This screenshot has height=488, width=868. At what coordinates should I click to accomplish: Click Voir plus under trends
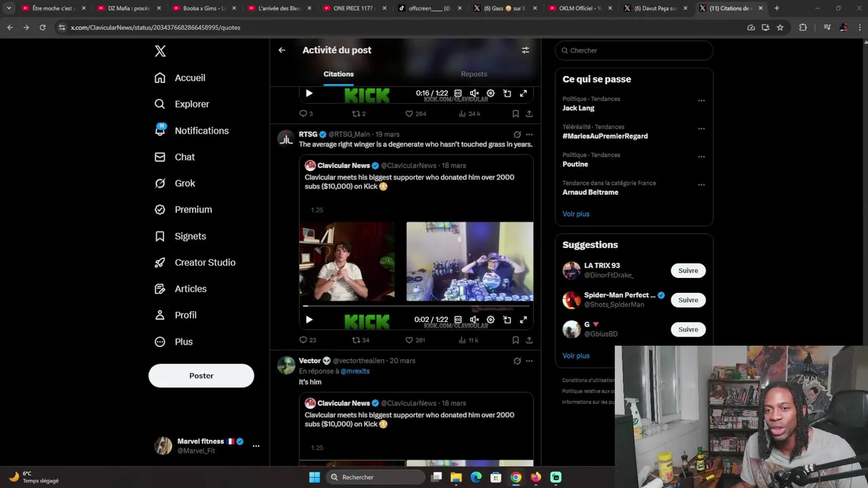coord(576,214)
